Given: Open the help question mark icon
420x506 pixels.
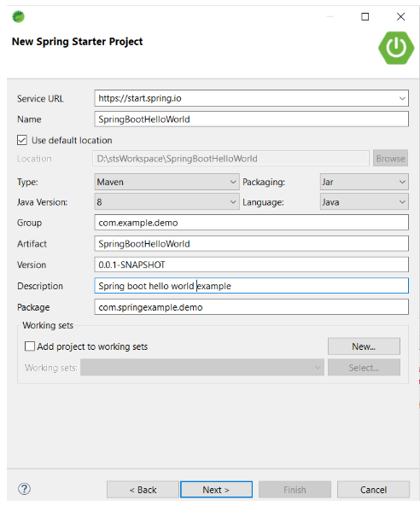Looking at the screenshot, I should tap(24, 489).
